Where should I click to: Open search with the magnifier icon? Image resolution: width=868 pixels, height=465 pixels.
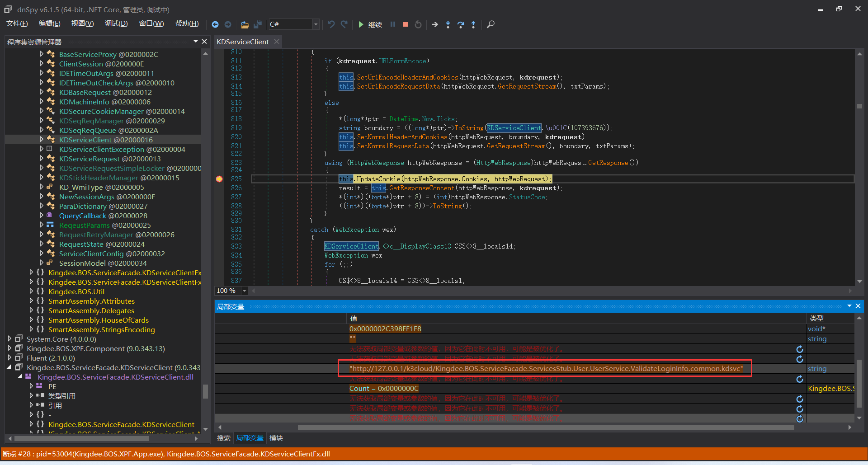(x=491, y=24)
